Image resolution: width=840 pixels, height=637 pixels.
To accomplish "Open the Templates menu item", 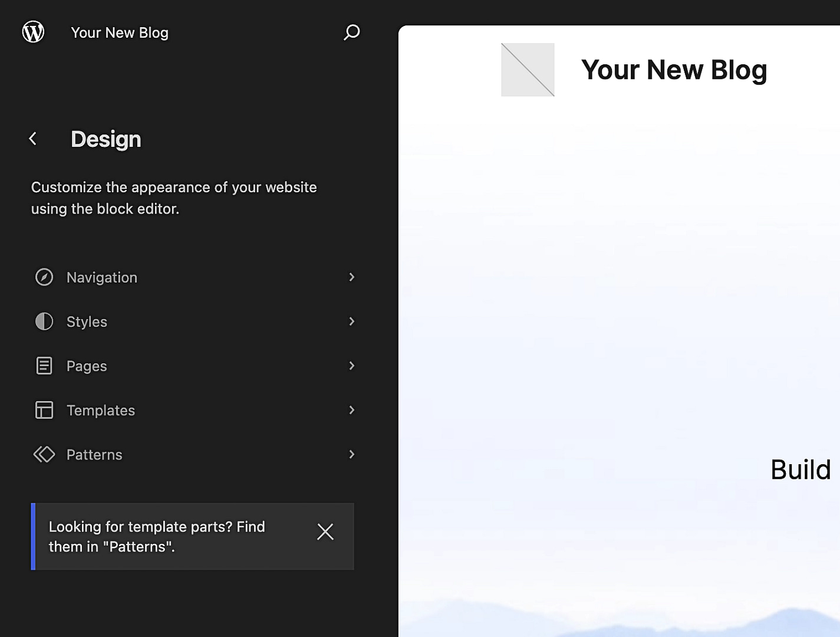I will (194, 410).
